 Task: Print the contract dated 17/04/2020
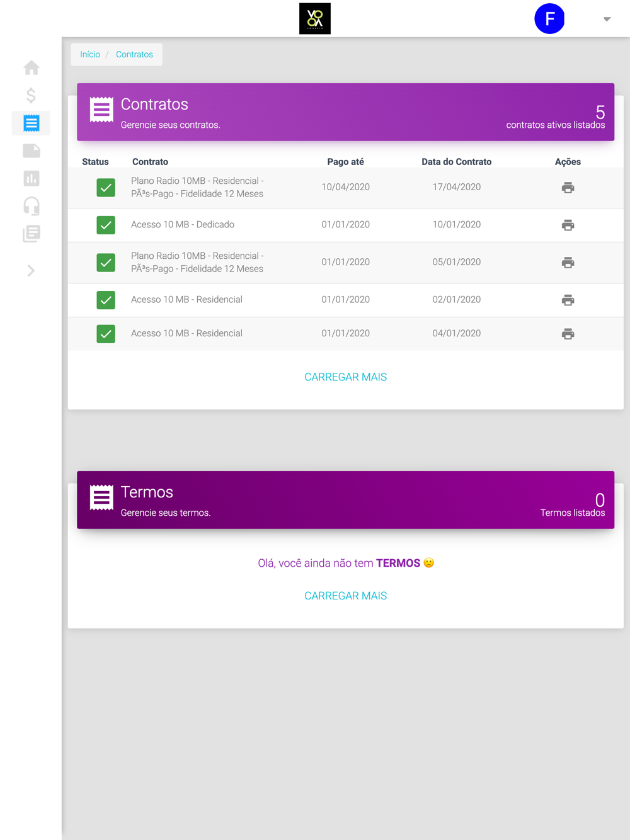(568, 188)
